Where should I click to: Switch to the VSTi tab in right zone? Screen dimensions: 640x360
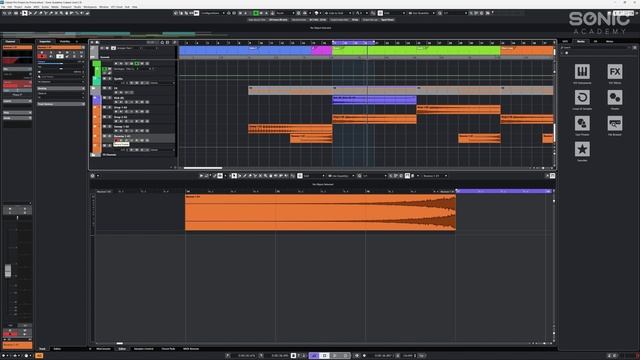point(565,42)
